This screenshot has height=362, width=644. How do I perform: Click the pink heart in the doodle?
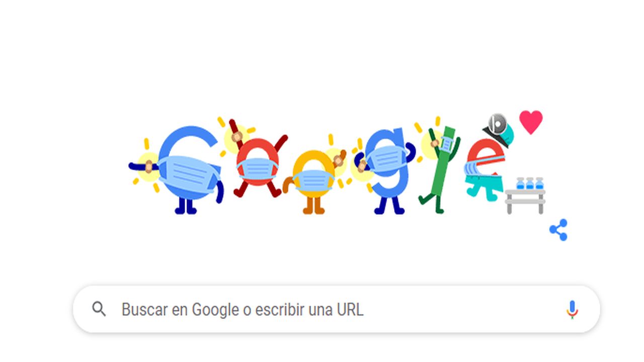531,122
